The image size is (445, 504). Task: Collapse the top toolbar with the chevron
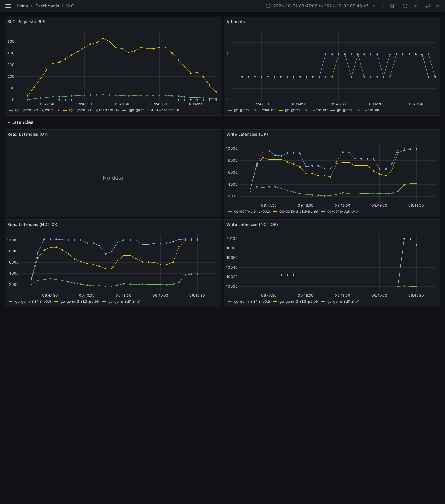click(438, 6)
